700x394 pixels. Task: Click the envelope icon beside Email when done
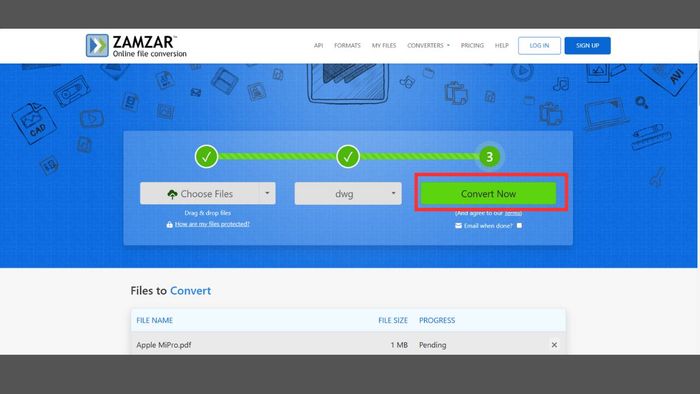pos(458,226)
